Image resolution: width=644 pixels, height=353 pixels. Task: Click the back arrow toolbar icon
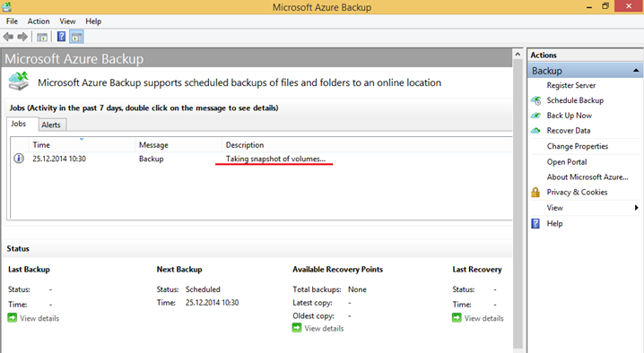(x=8, y=37)
